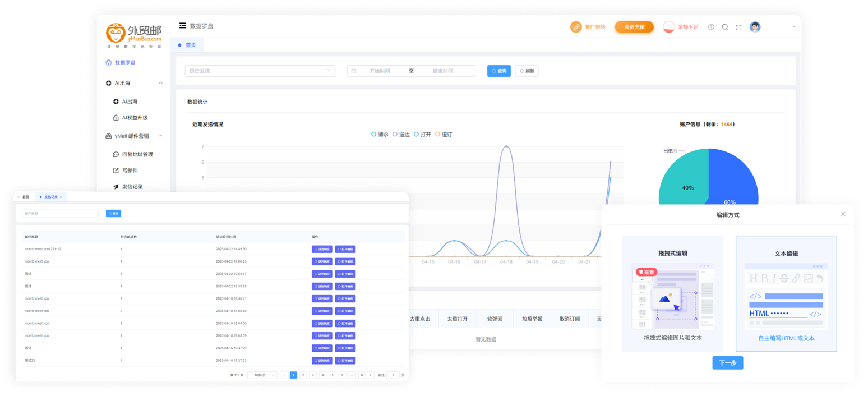The width and height of the screenshot is (868, 396).
Task: Click the 结束时间 end date field
Action: coord(443,71)
